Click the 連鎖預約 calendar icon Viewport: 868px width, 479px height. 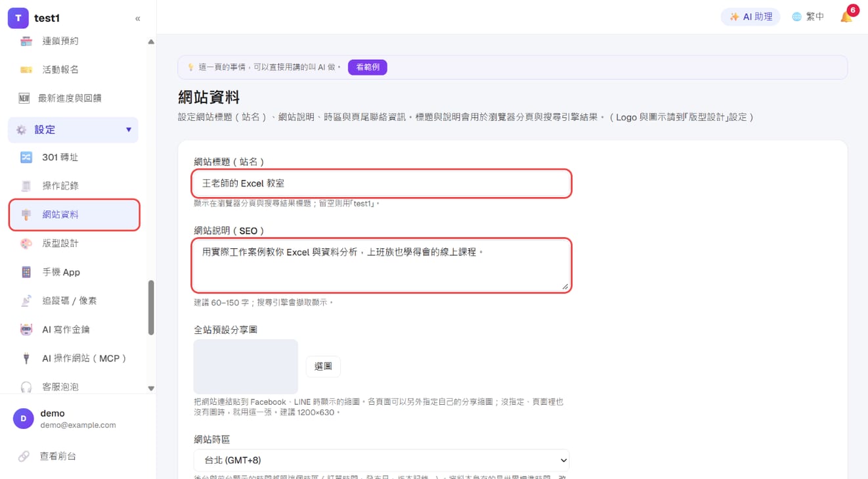click(26, 41)
